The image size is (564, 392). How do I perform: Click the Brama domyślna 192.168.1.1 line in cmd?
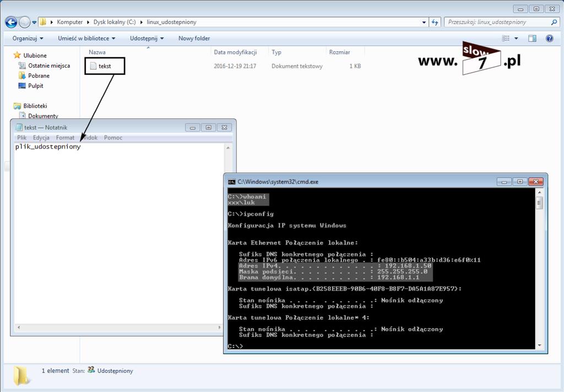pos(329,277)
